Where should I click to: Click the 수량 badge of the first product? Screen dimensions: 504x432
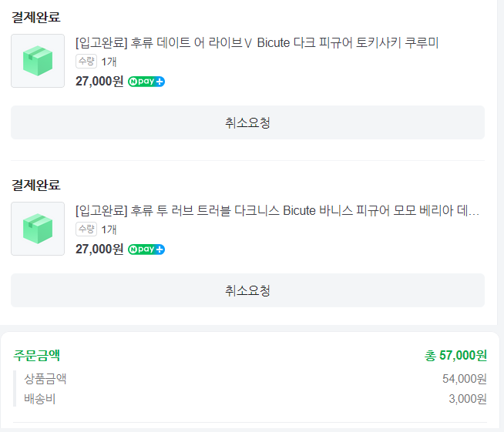pos(86,62)
